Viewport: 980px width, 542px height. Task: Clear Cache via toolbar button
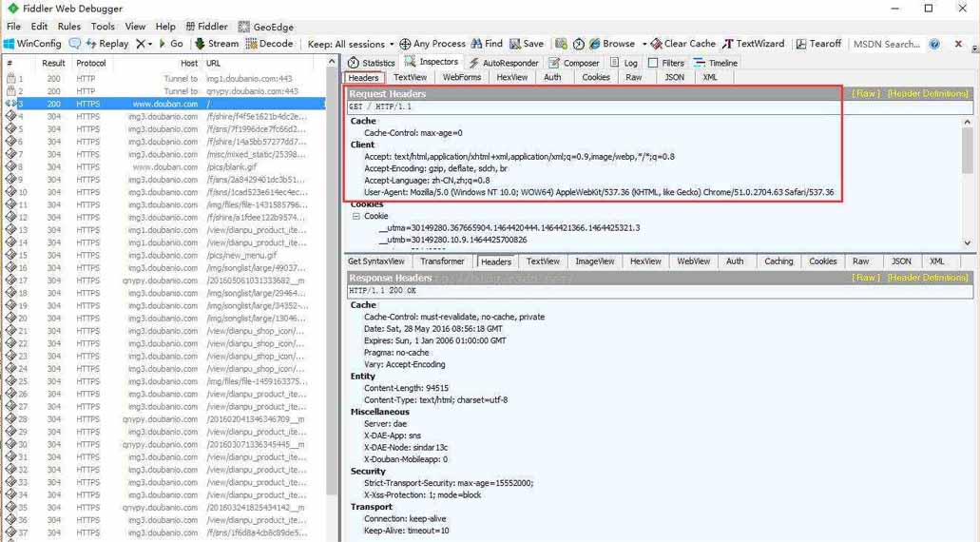(683, 44)
